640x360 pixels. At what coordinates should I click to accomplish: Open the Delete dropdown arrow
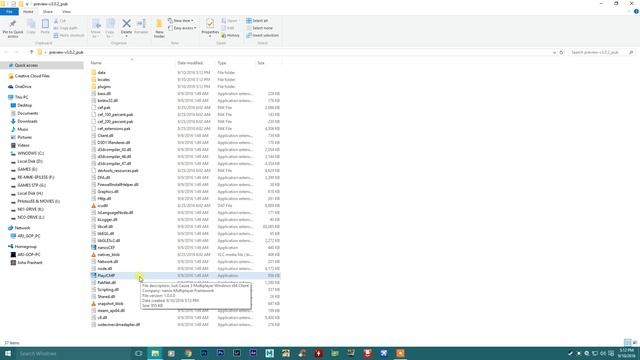(x=127, y=36)
